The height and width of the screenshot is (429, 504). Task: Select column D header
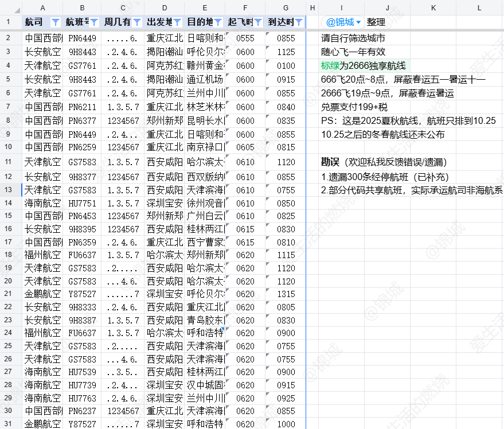point(164,7)
